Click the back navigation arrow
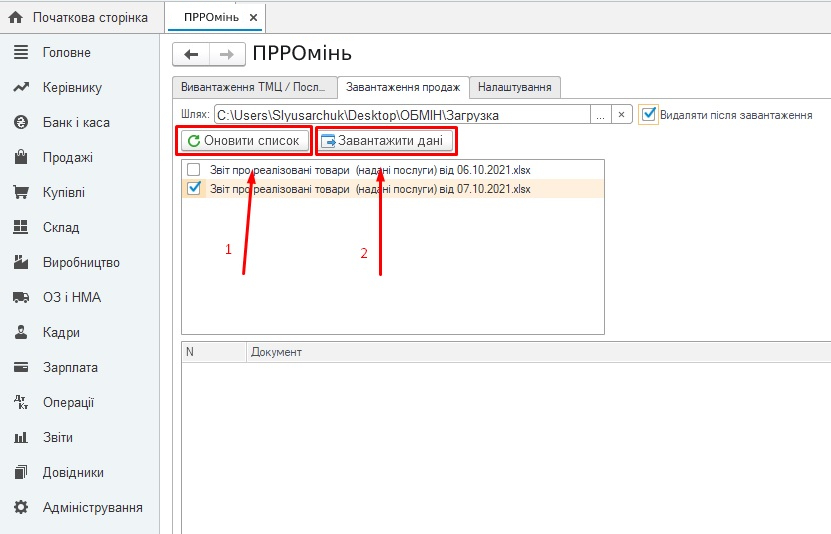831x534 pixels. [x=191, y=54]
